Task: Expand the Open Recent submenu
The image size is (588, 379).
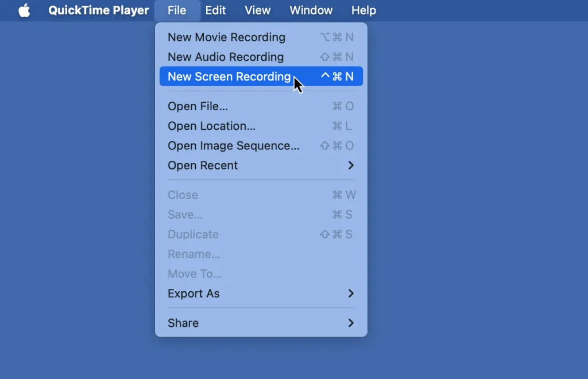Action: tap(203, 165)
